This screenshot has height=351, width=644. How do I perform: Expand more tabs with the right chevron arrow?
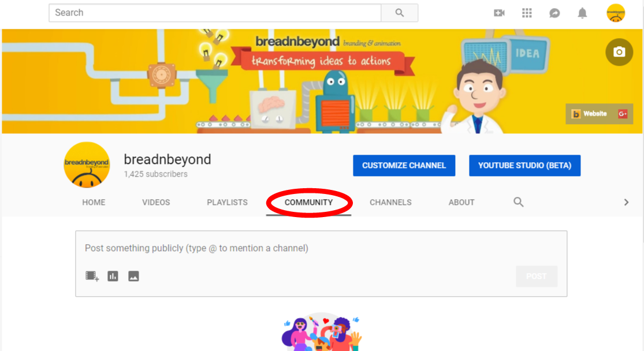(x=626, y=202)
